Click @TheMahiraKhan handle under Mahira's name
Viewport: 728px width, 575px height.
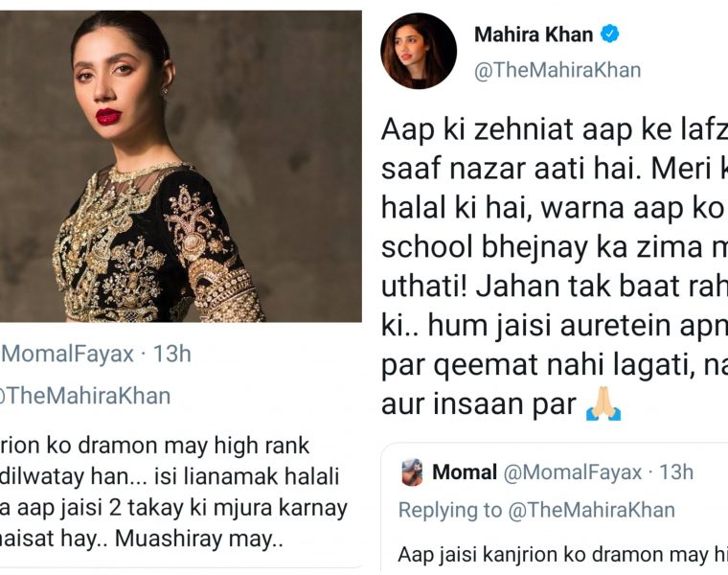coord(557,70)
